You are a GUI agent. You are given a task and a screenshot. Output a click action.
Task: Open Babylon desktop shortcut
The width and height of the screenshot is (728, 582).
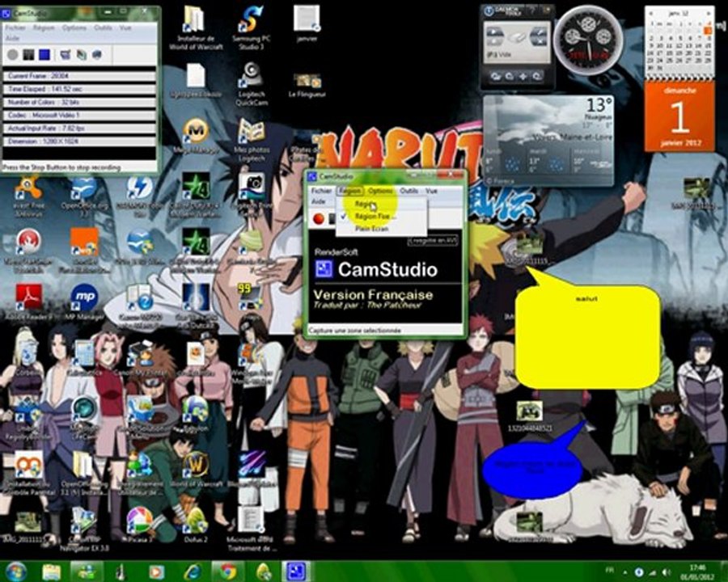pos(196,414)
